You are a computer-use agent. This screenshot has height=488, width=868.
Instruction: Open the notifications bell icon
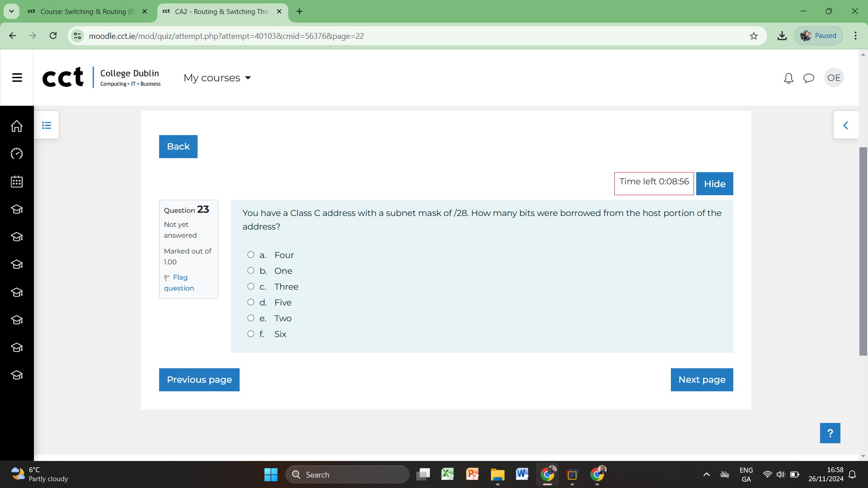pos(788,78)
